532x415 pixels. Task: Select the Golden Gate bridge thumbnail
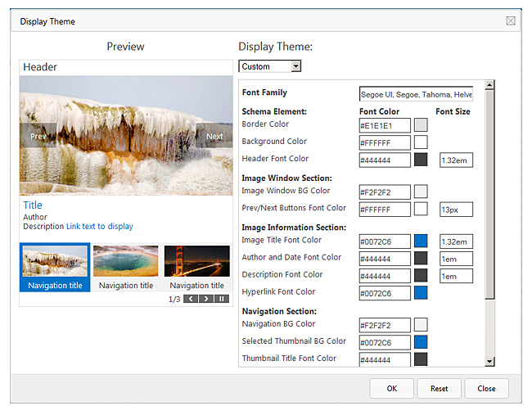[x=196, y=261]
